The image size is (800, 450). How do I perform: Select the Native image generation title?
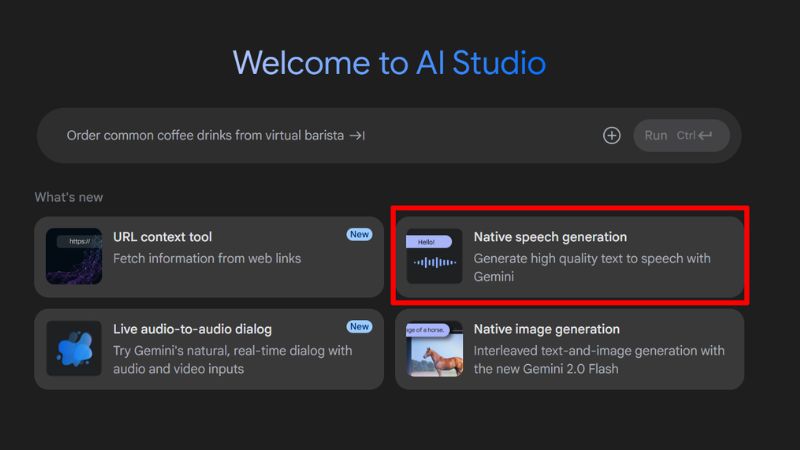pos(546,329)
